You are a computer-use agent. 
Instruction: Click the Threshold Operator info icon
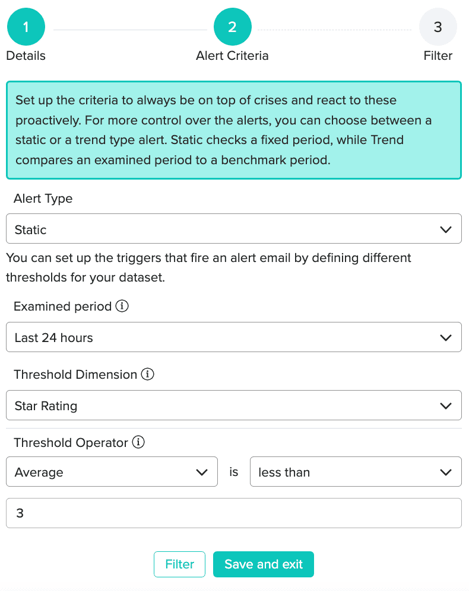click(x=138, y=442)
